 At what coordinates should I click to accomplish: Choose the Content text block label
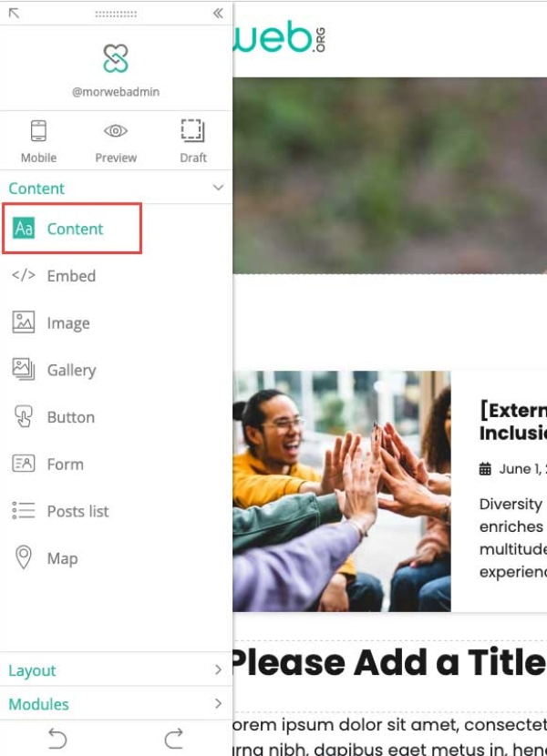tap(76, 229)
